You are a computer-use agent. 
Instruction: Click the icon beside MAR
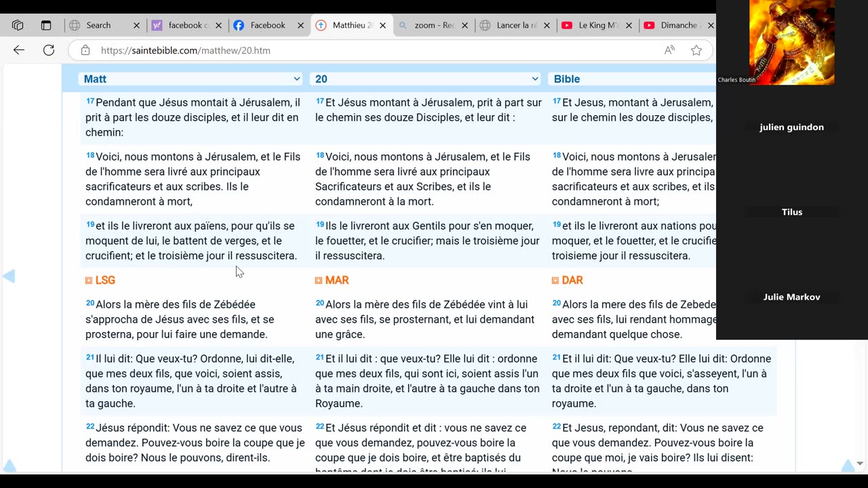(x=319, y=281)
